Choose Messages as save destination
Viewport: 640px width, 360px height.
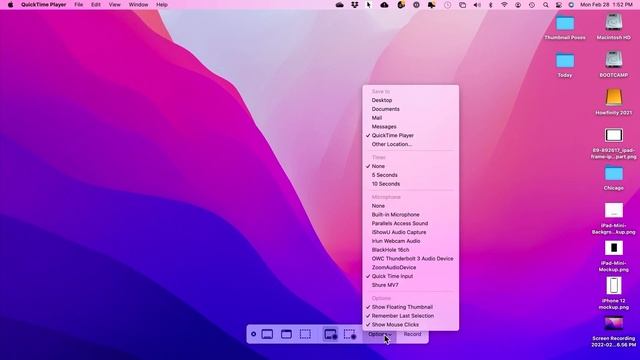[411, 127]
